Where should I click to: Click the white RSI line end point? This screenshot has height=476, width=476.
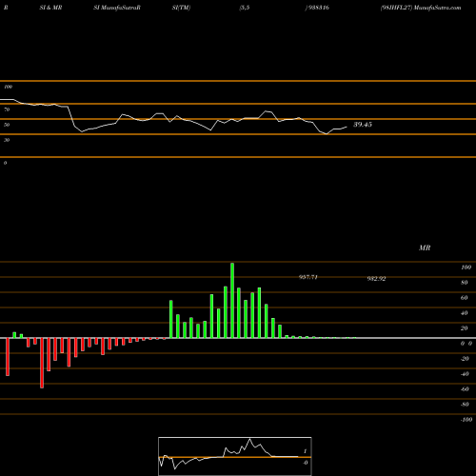[x=347, y=127]
